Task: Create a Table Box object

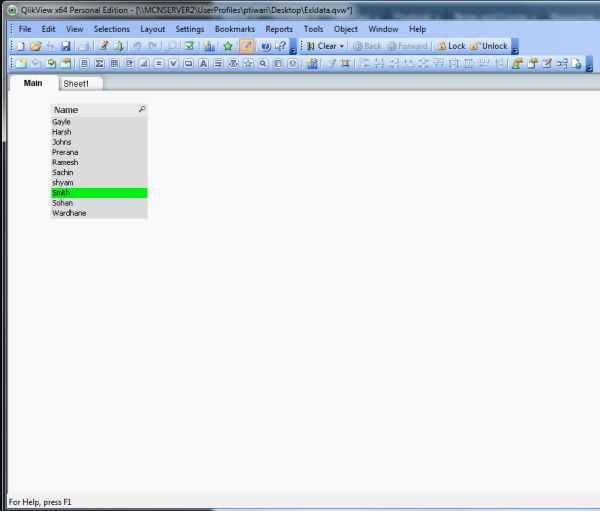Action: click(x=114, y=64)
